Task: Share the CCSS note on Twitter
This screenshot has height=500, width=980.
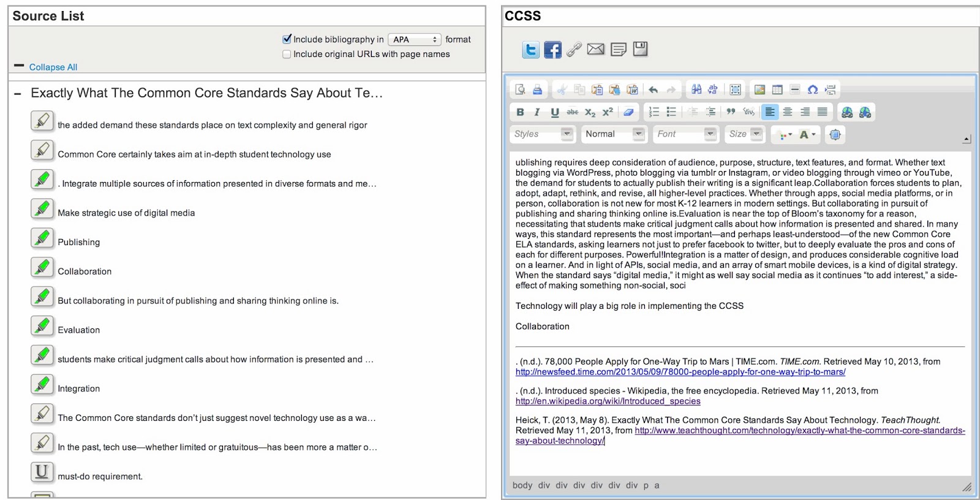Action: 530,50
